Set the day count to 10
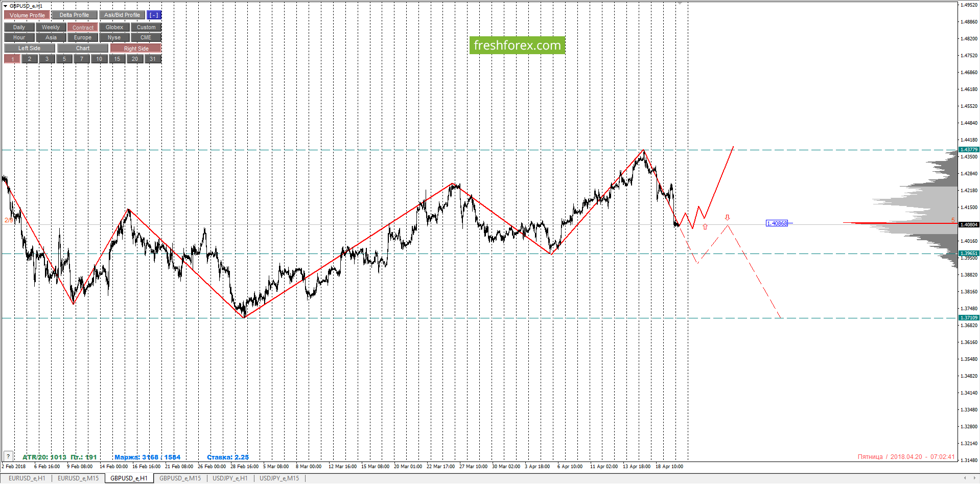980x484 pixels. coord(99,59)
